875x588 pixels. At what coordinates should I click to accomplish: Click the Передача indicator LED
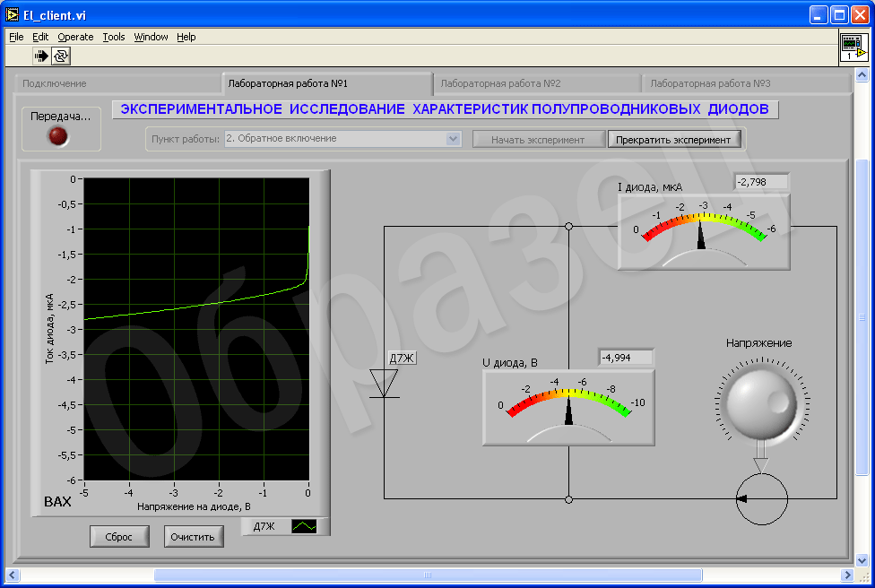[x=58, y=135]
